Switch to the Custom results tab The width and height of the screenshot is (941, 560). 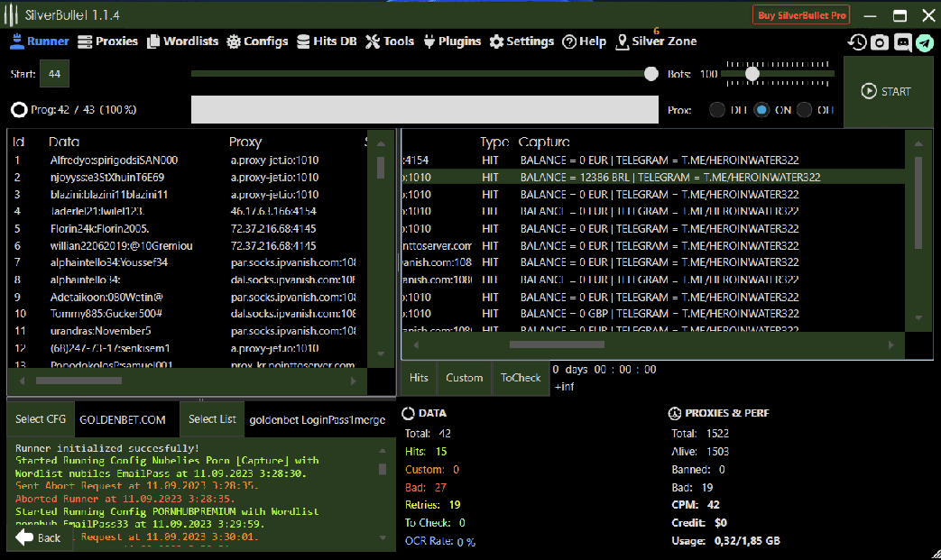click(464, 378)
